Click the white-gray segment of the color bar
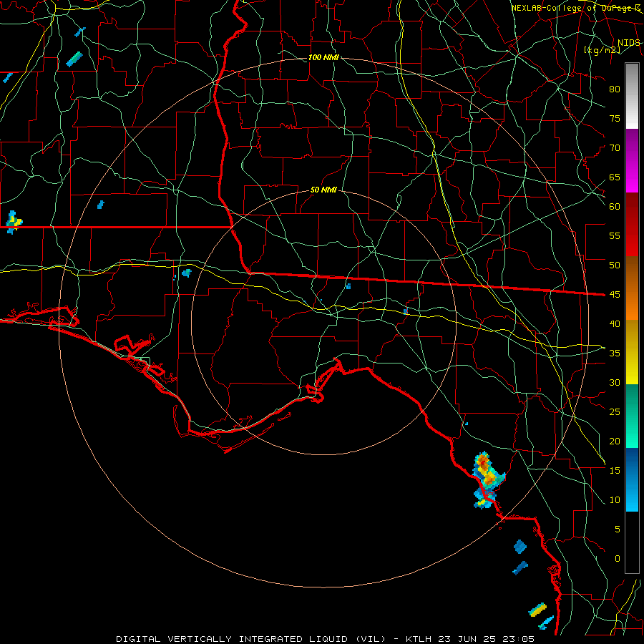 coord(632,96)
